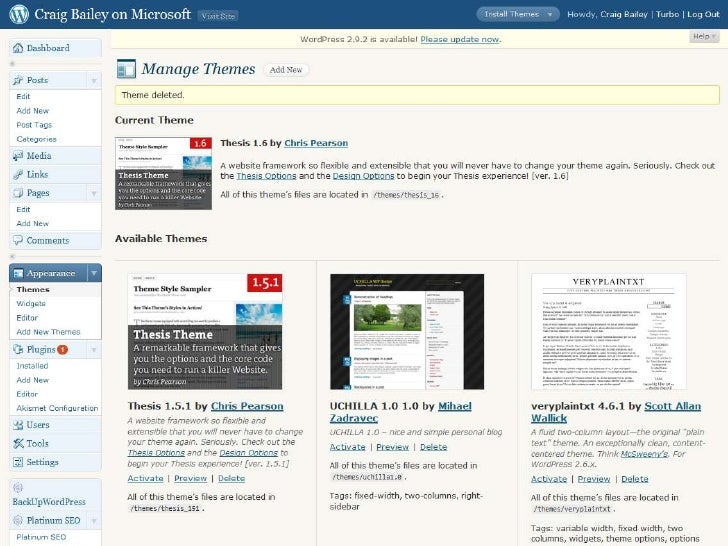The width and height of the screenshot is (728, 546).
Task: Click the current Thesis 1.6 thumbnail
Action: (163, 173)
